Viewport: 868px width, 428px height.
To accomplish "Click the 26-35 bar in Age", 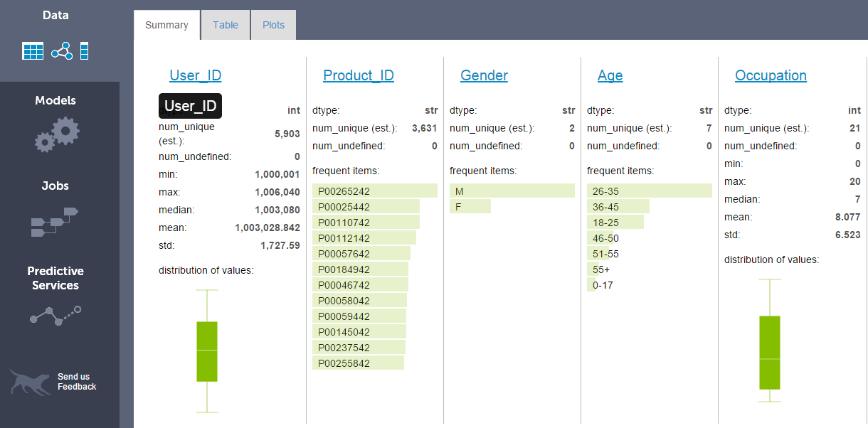I will point(649,191).
